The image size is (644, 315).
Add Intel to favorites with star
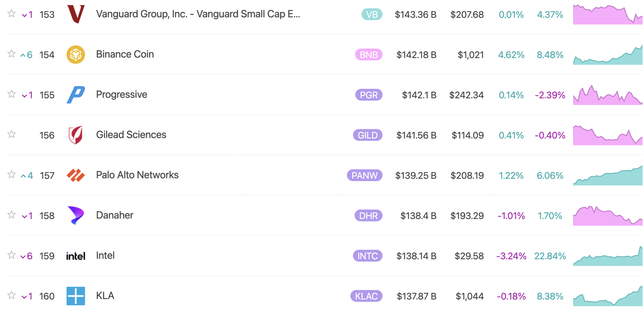click(11, 255)
